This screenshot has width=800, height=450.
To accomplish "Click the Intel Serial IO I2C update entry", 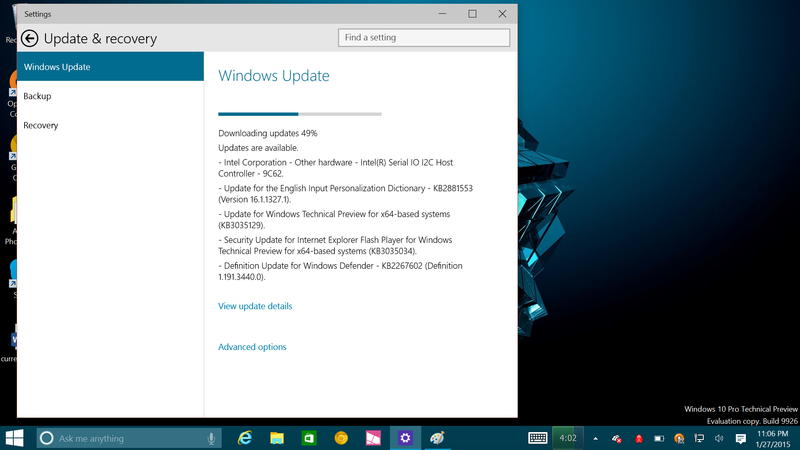I will 336,168.
